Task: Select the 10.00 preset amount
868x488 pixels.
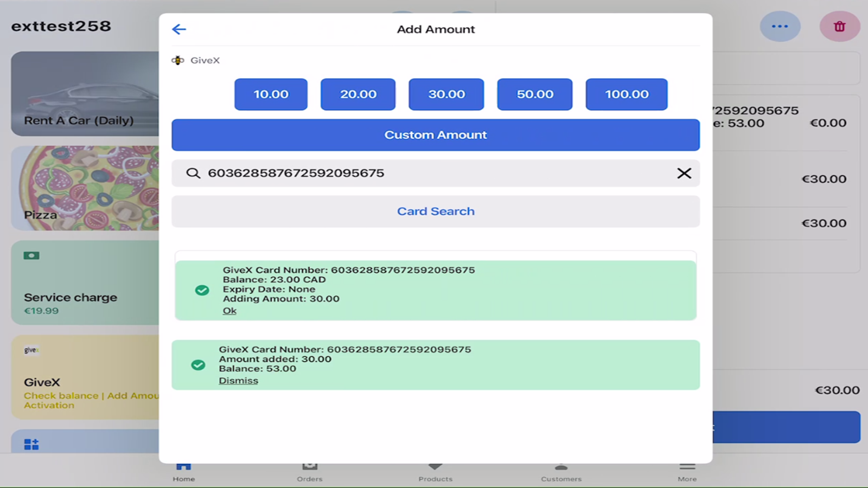Action: pos(270,94)
